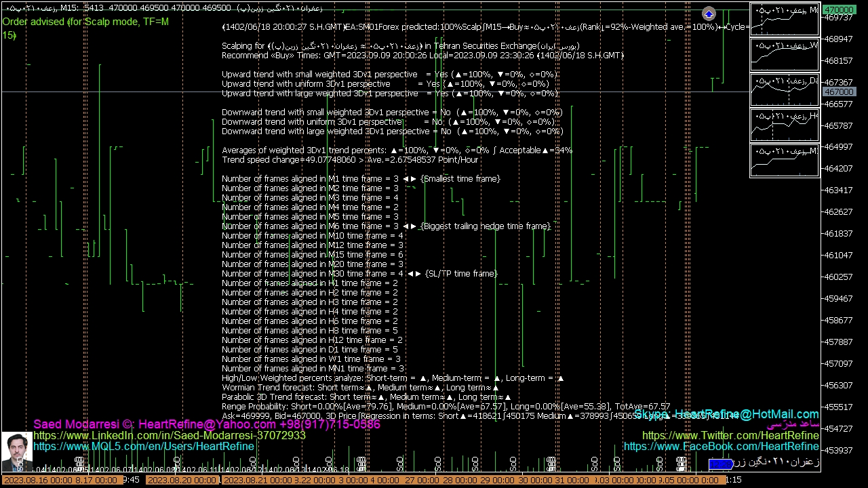Click the gray 467000 bid price label
Viewport: 868px width, 488px height.
pos(839,91)
